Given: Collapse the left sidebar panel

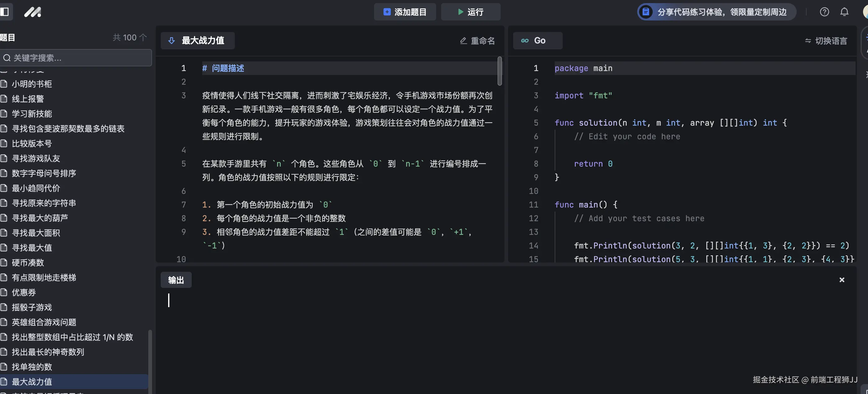Looking at the screenshot, I should (x=6, y=12).
